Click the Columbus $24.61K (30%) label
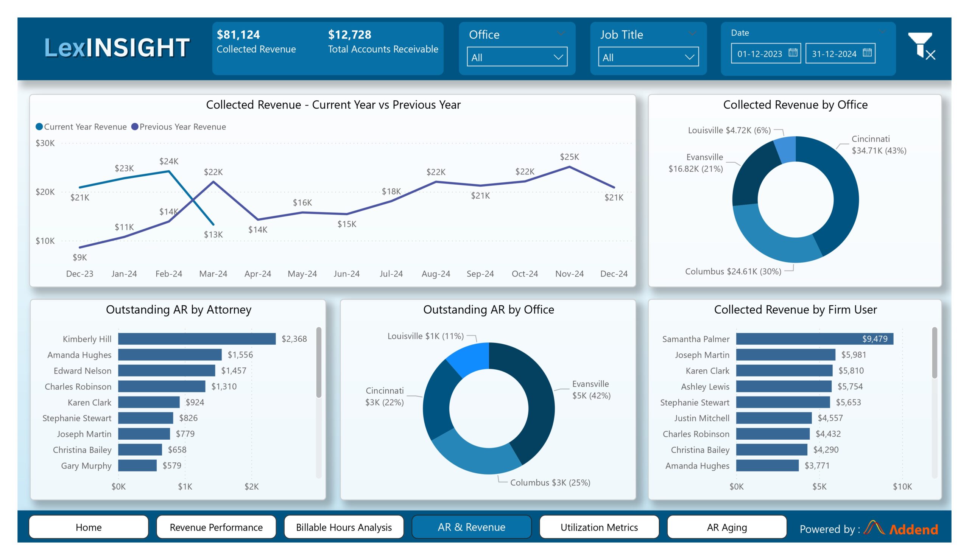 (x=733, y=271)
